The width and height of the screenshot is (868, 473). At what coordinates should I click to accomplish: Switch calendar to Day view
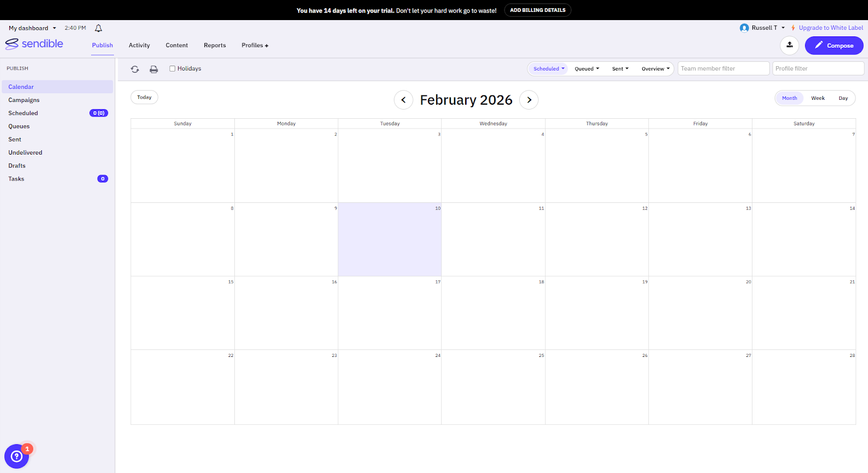click(x=843, y=98)
